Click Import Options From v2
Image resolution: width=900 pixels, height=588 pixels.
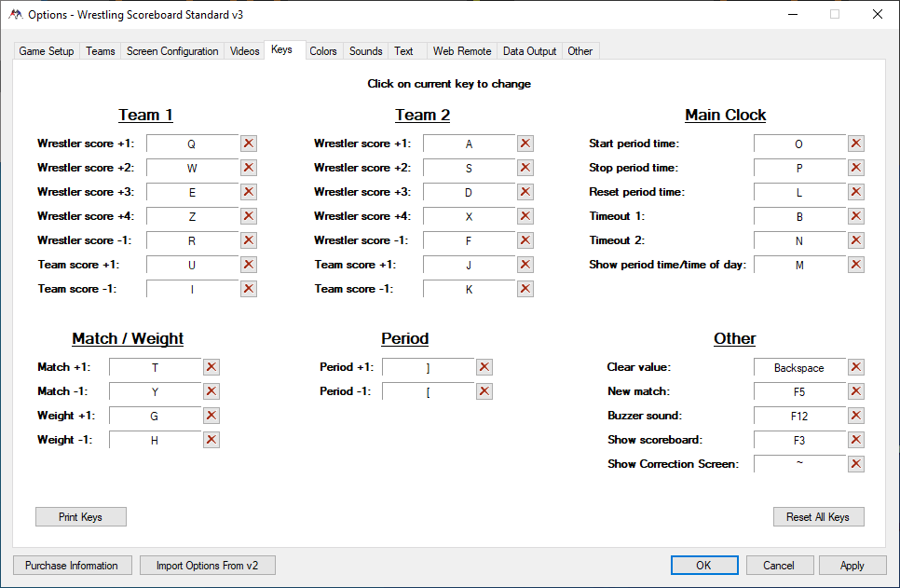click(x=207, y=566)
